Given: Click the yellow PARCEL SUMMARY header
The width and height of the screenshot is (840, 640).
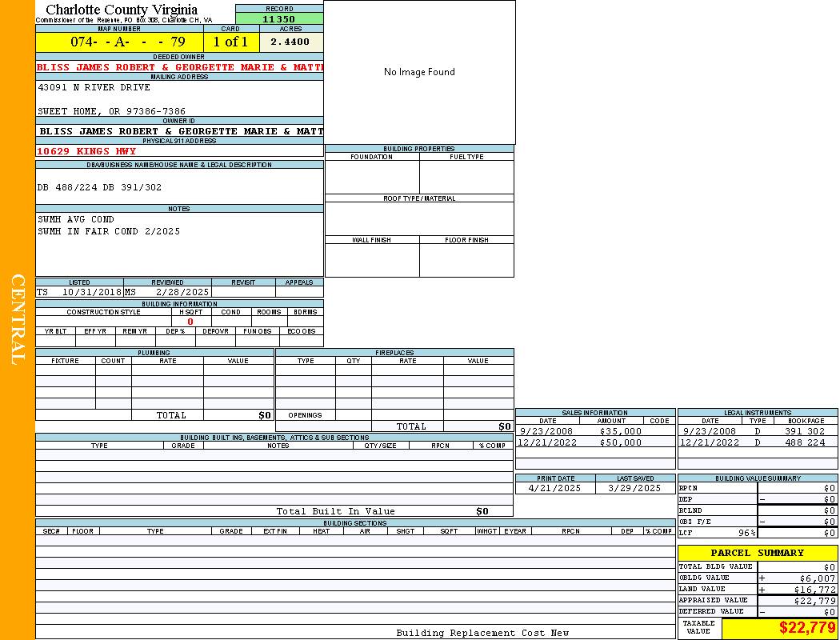Looking at the screenshot, I should coord(757,553).
